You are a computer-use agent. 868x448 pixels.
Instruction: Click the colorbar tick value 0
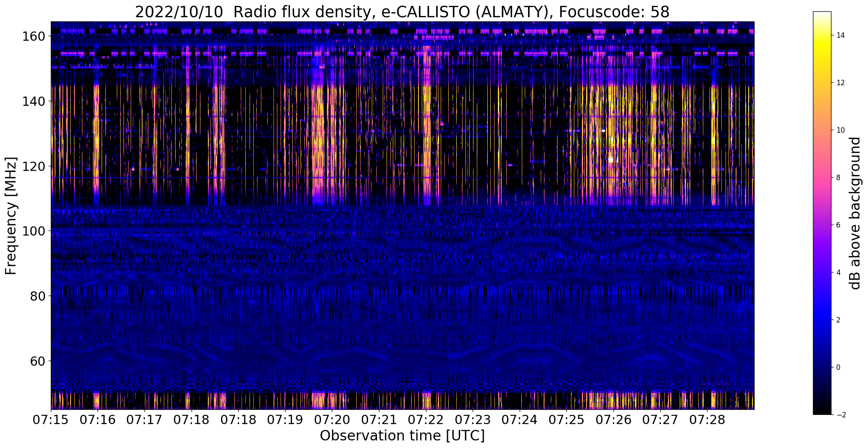(x=839, y=367)
